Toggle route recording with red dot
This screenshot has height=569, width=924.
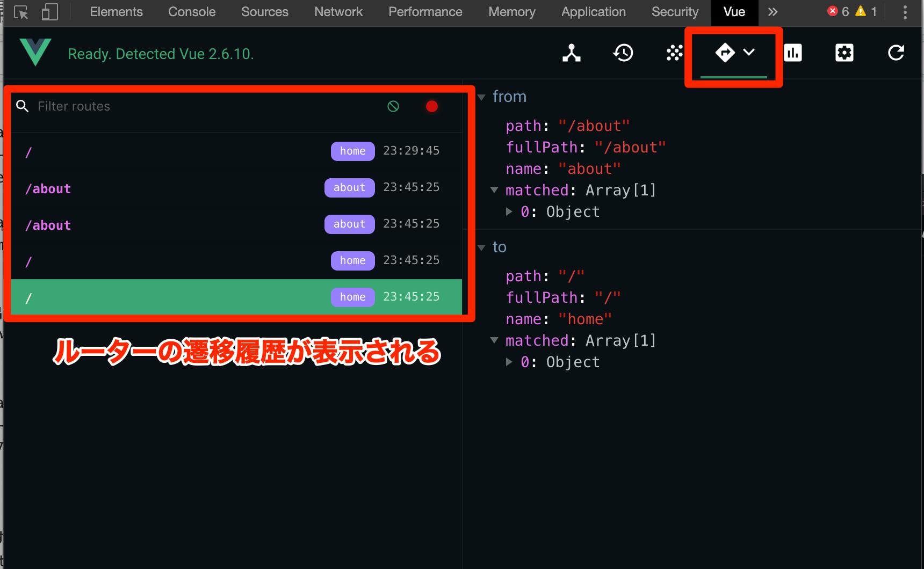point(432,106)
